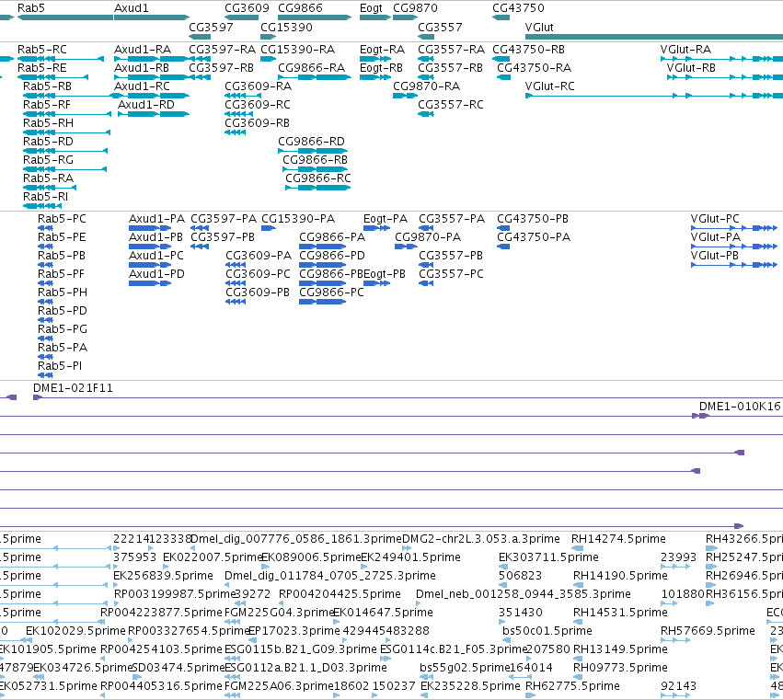Select transcript Eogt-RA
Screen dimensions: 783x700
[375, 59]
